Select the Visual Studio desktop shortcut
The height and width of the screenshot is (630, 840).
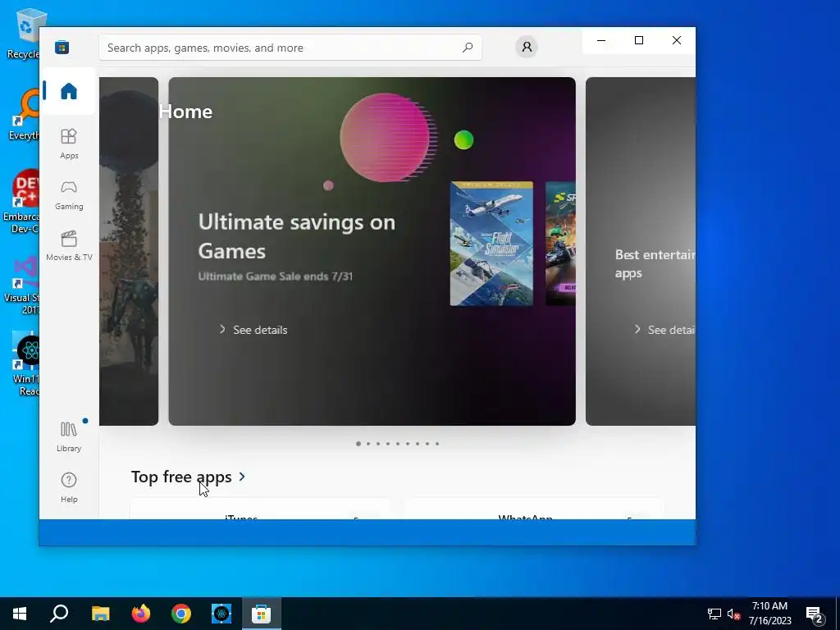[22, 285]
